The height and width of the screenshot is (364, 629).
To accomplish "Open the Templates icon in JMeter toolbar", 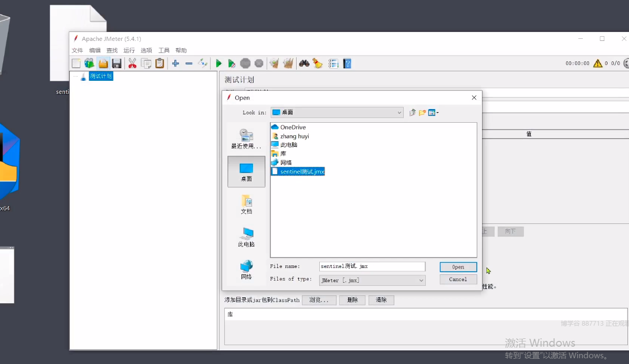I will point(89,63).
